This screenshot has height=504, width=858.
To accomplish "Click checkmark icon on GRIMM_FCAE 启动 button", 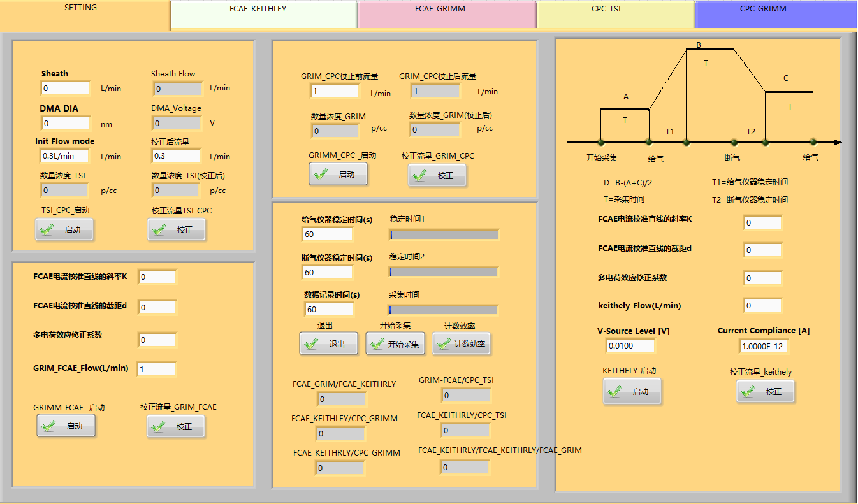I will pos(48,426).
